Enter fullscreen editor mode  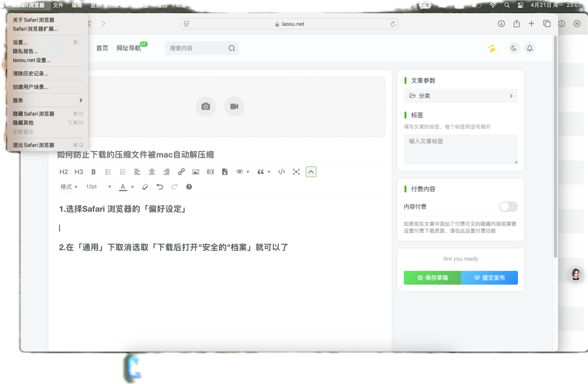296,172
